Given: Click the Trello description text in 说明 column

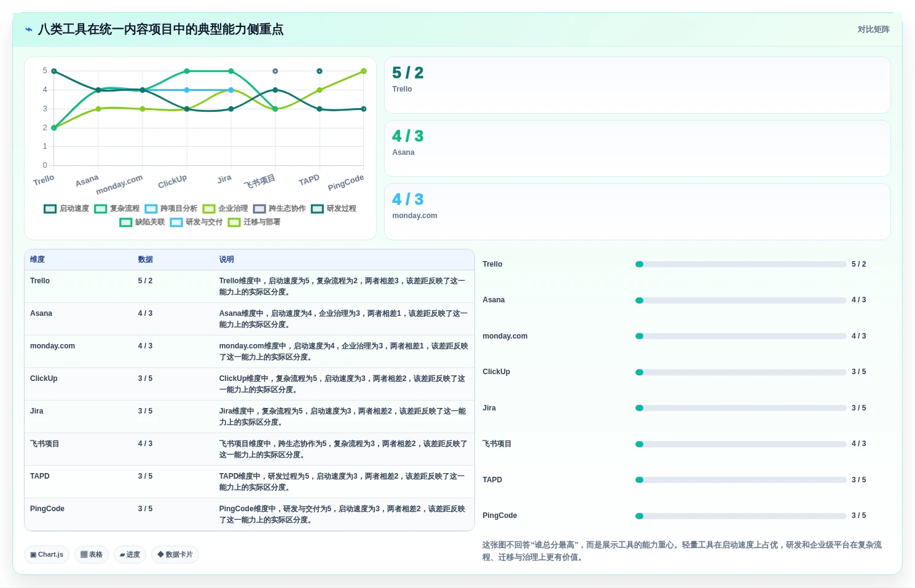Looking at the screenshot, I should 343,286.
